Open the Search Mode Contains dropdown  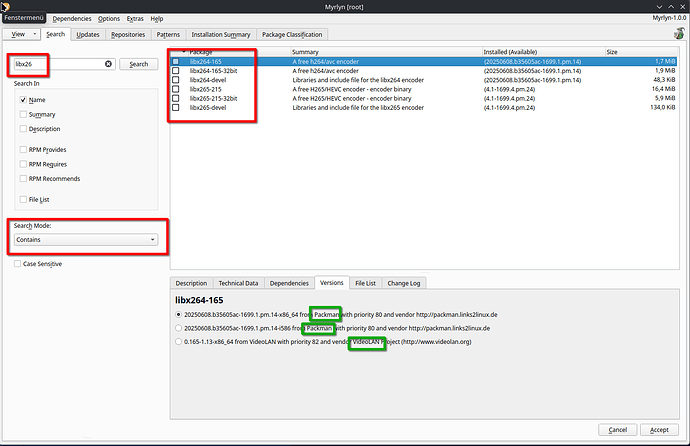86,240
